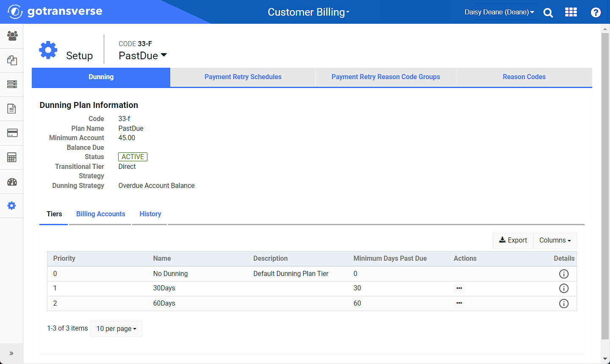Switch to Payment Retry Schedules tab

click(243, 77)
